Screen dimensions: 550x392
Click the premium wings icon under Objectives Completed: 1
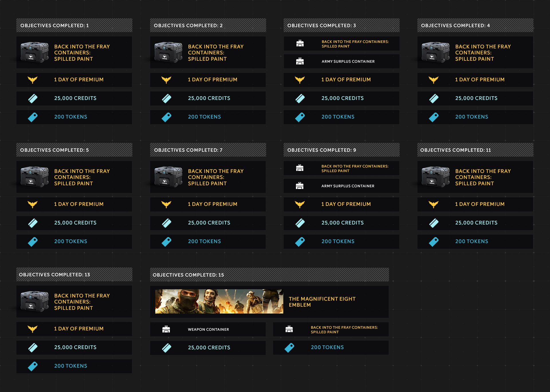tap(33, 80)
